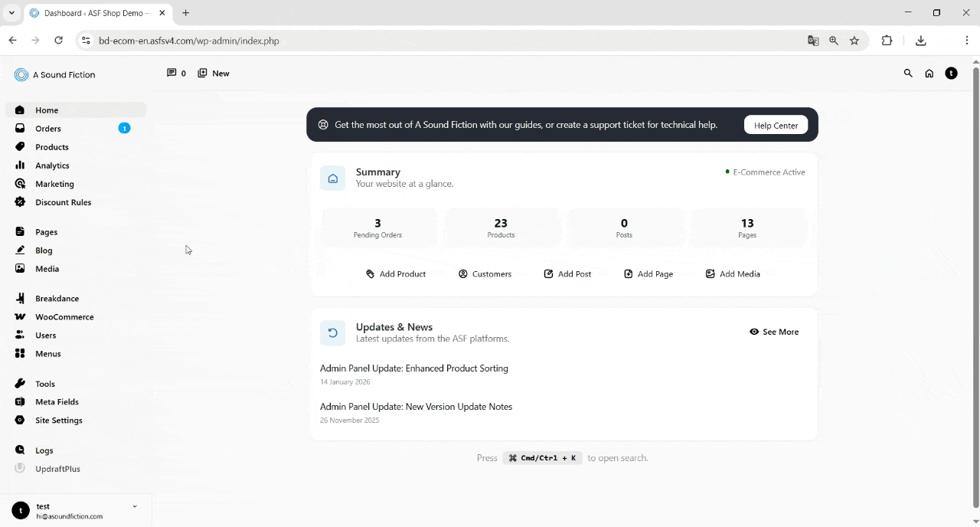Click the Site Settings gear icon
The width and height of the screenshot is (980, 527).
20,420
